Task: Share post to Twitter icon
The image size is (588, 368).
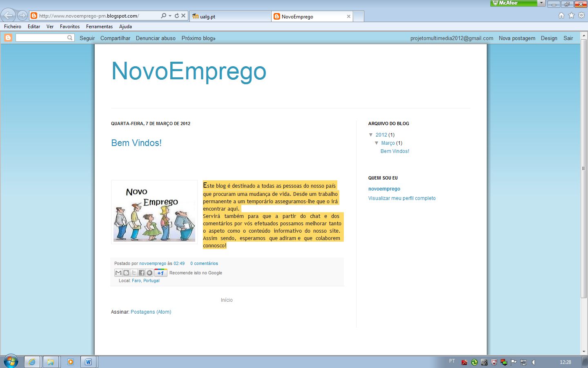Action: (134, 273)
